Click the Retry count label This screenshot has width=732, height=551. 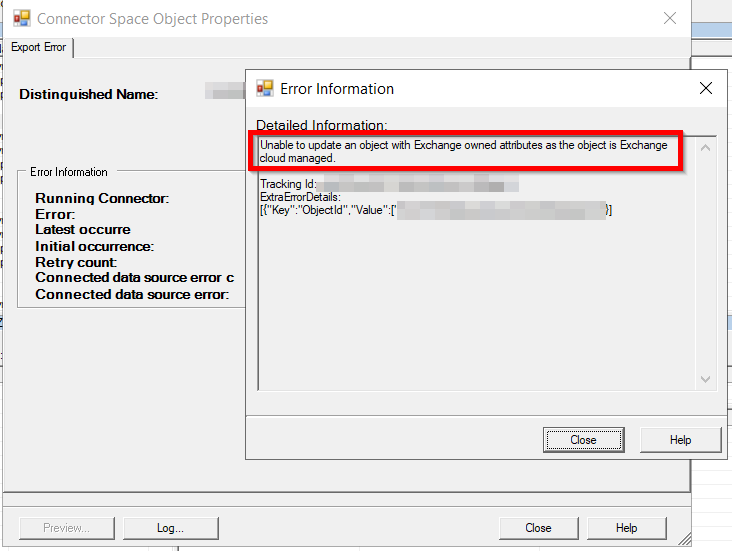(x=76, y=262)
